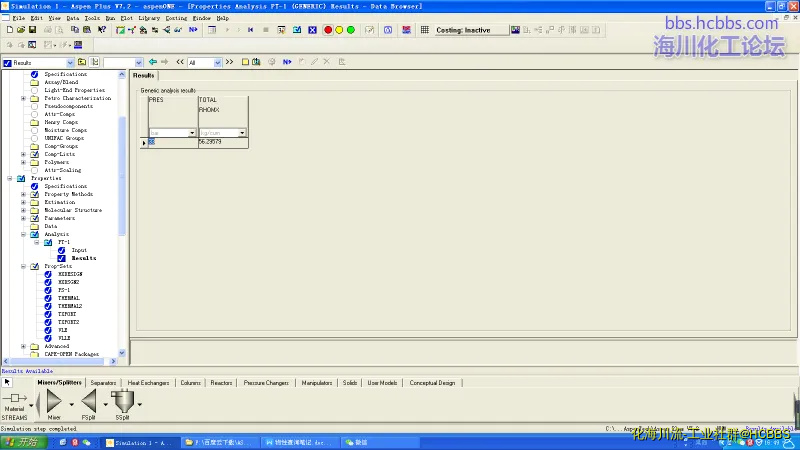This screenshot has width=800, height=450.
Task: Click the red status circle in toolbar
Action: [x=328, y=30]
